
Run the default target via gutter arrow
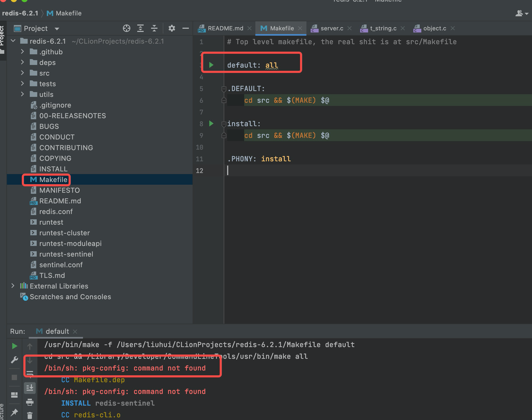coord(211,65)
